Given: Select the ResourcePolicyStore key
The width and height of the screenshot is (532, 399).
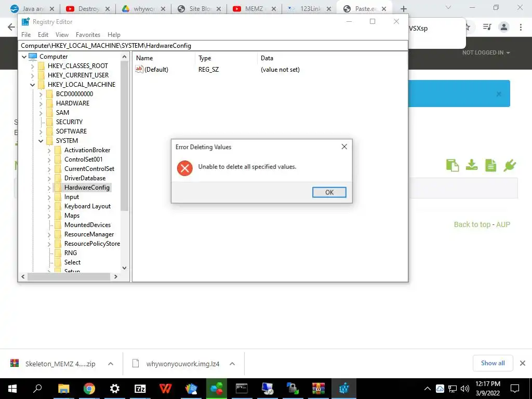Looking at the screenshot, I should point(92,244).
